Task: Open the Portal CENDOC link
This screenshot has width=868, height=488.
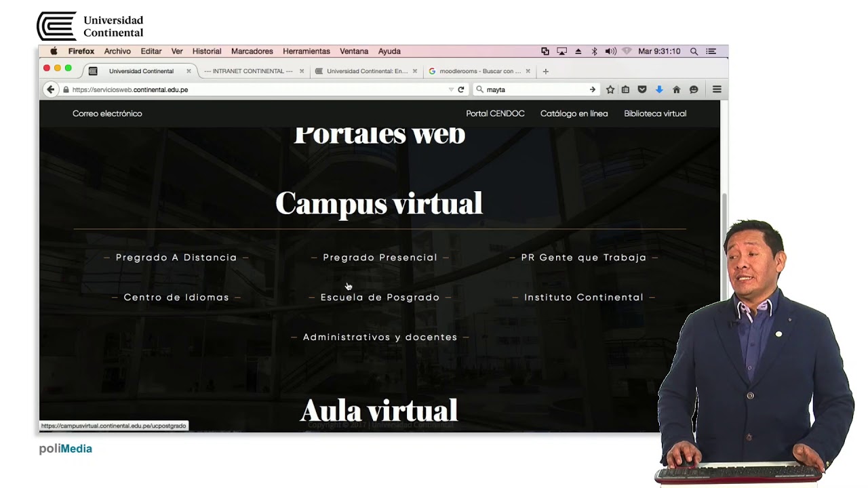Action: [495, 114]
